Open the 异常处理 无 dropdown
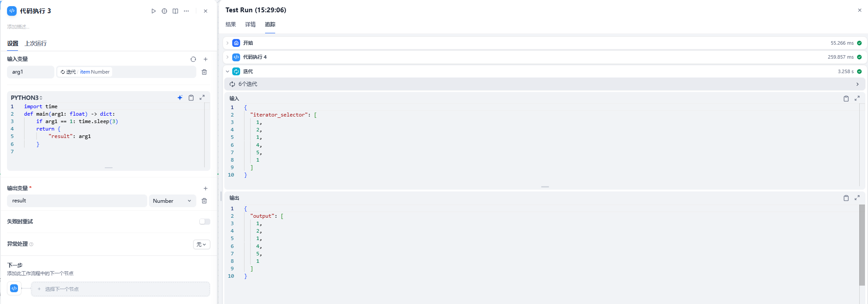 (x=202, y=244)
